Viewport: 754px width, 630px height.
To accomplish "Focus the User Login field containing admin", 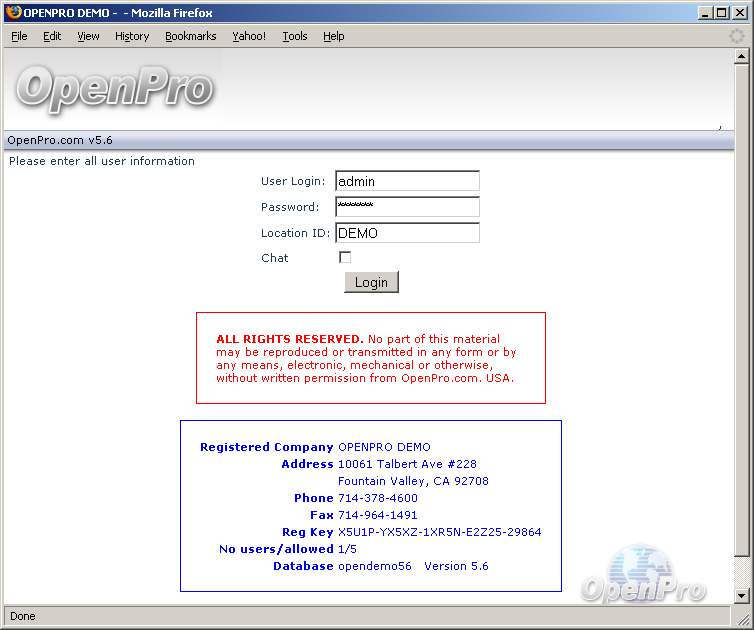I will tap(407, 181).
